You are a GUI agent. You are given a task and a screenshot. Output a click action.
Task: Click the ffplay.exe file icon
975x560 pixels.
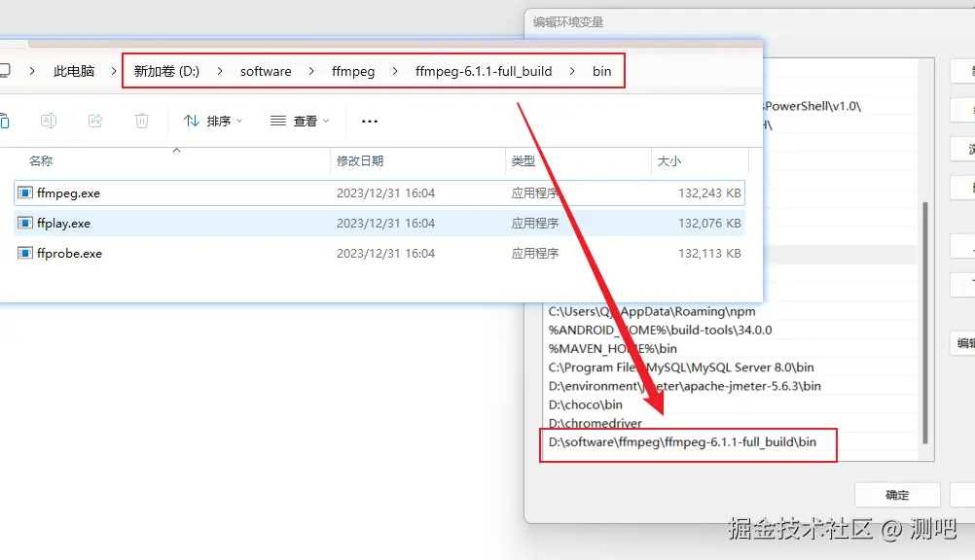point(25,223)
